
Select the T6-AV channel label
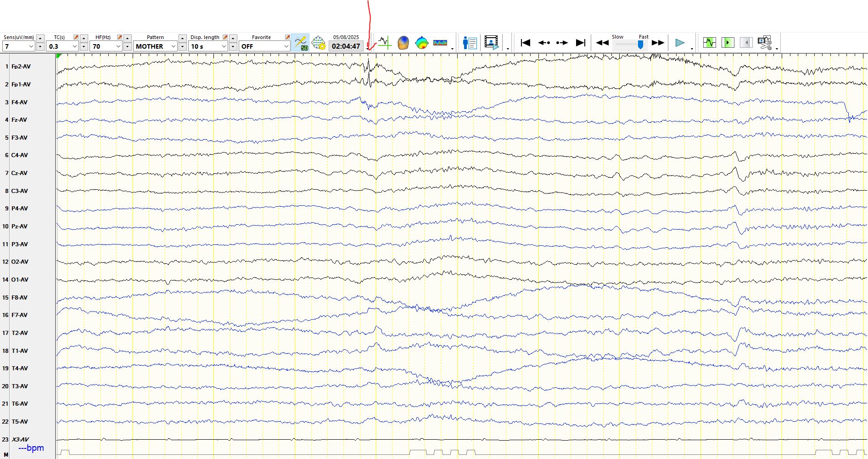(x=19, y=404)
